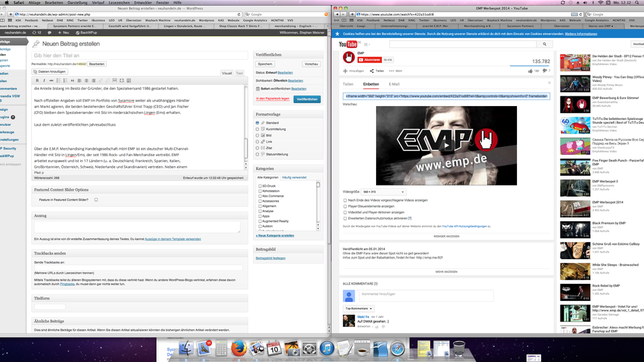Open Videogröße 560 × 315 dropdown
This screenshot has width=644, height=362.
click(383, 191)
